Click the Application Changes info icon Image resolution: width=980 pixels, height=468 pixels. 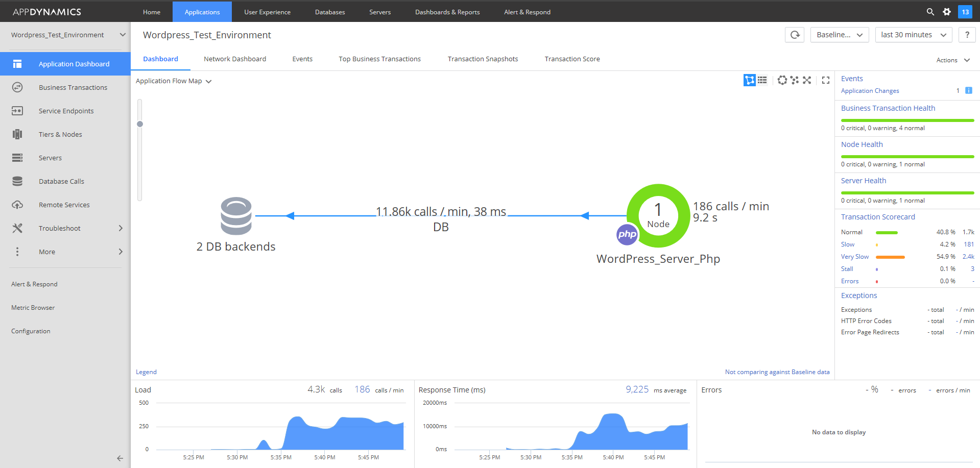pyautogui.click(x=969, y=90)
